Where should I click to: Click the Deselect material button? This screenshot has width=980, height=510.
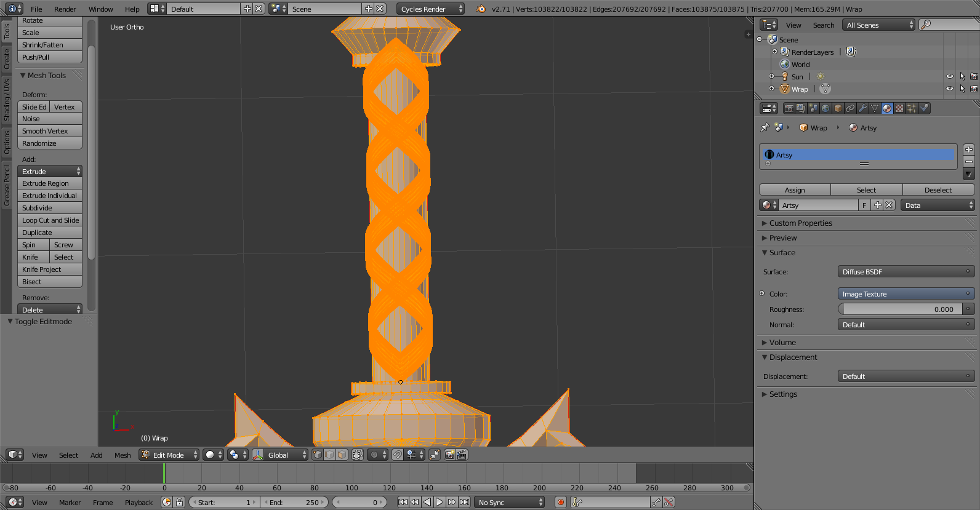[938, 189]
